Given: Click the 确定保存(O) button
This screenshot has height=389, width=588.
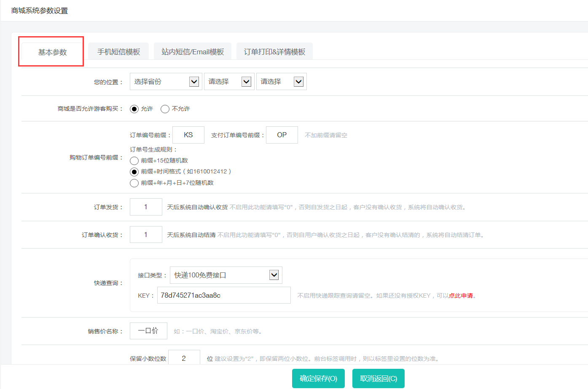Looking at the screenshot, I should pyautogui.click(x=318, y=378).
